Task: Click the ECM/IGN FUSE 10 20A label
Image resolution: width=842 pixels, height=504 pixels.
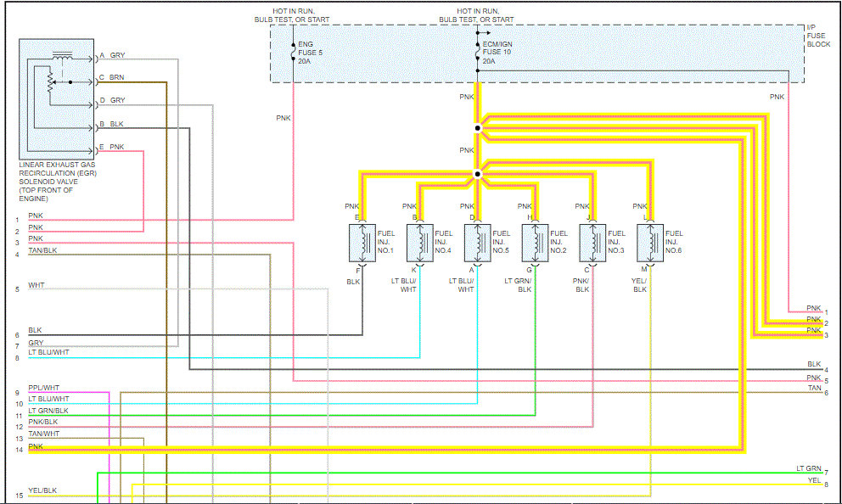Action: (497, 53)
